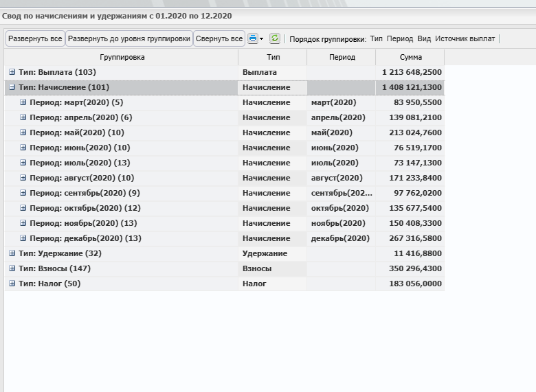Click the Свернуть все button
Viewport: 536px width, 392px height.
(x=219, y=38)
